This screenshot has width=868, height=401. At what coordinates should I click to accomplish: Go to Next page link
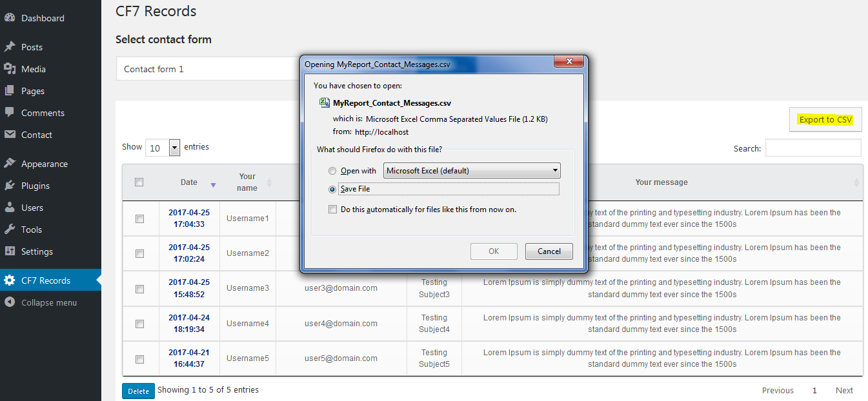tap(844, 390)
